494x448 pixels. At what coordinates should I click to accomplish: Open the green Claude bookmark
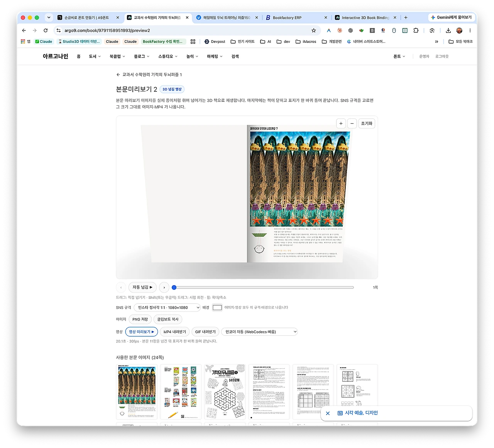click(x=44, y=41)
